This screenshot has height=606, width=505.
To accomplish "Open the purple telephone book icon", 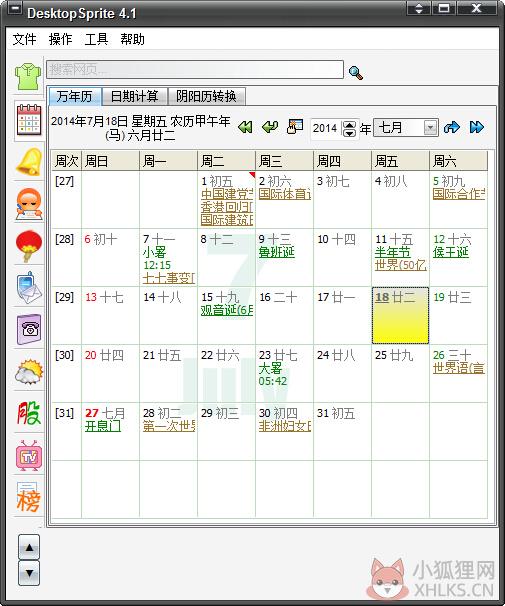I will click(x=29, y=330).
